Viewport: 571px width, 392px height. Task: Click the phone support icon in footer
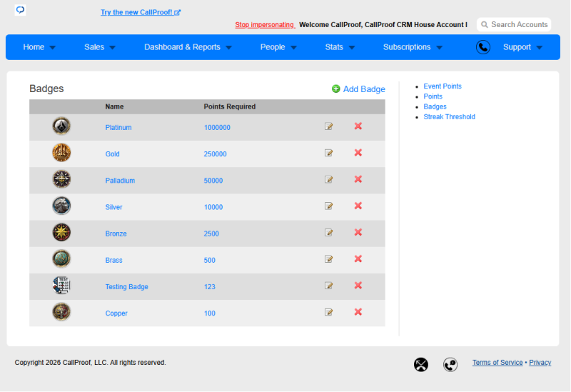tap(450, 364)
